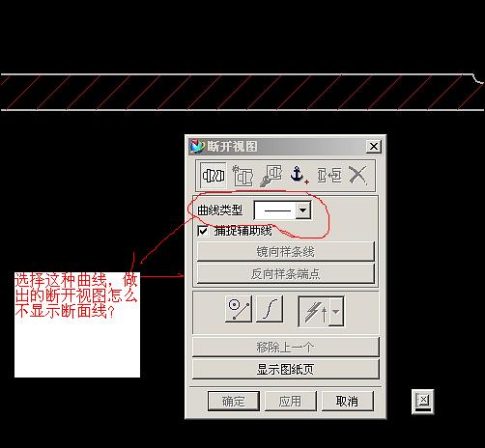The image size is (485, 448).
Task: Click the Define Boundary icon in the toolbar
Action: click(243, 176)
